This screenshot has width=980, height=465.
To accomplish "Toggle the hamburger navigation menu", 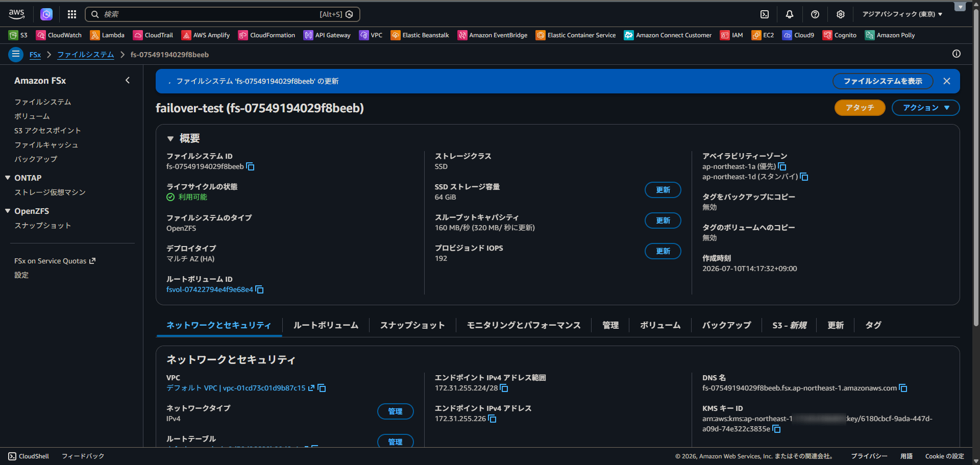I will tap(16, 54).
